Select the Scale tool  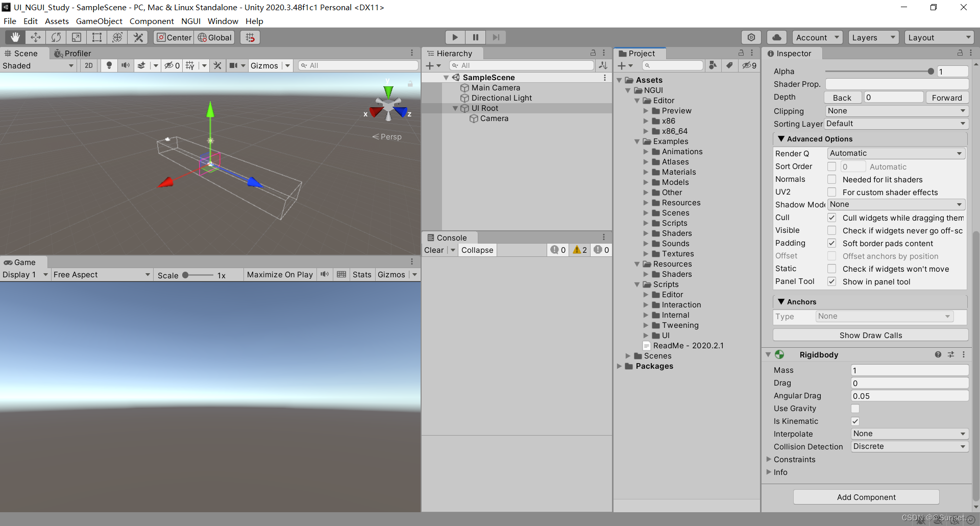click(x=77, y=37)
